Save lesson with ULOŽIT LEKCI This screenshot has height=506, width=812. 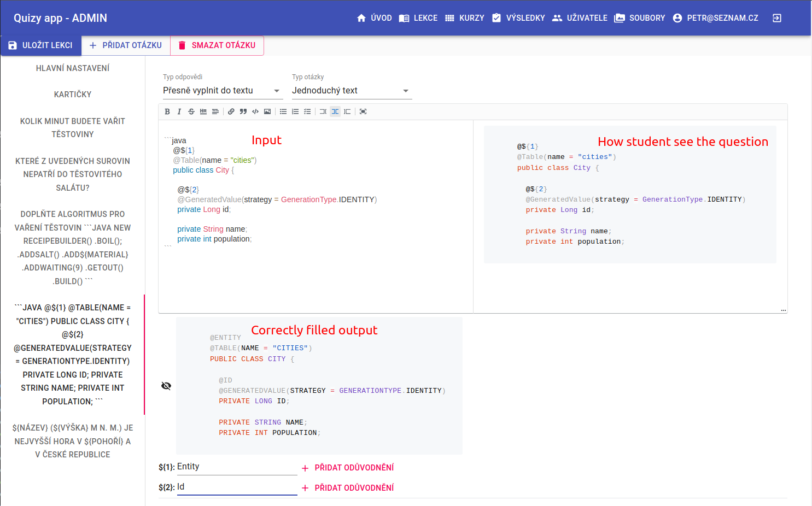tap(41, 45)
